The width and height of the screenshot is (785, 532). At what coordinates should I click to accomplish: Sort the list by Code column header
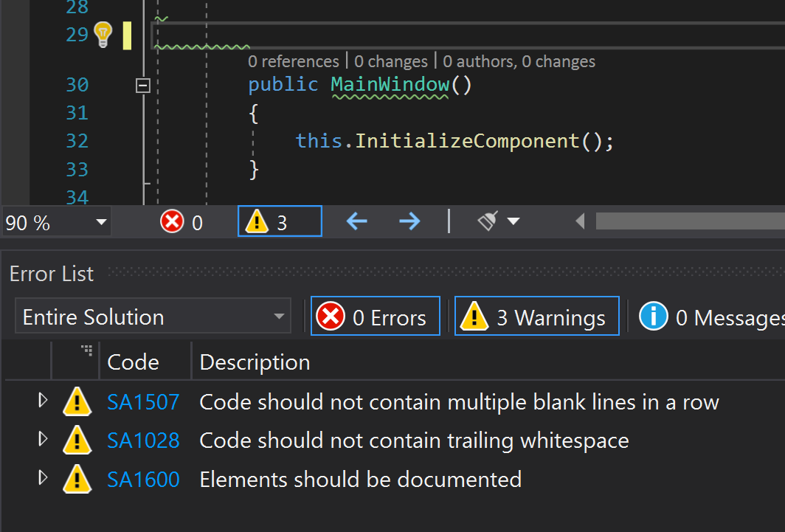(133, 362)
